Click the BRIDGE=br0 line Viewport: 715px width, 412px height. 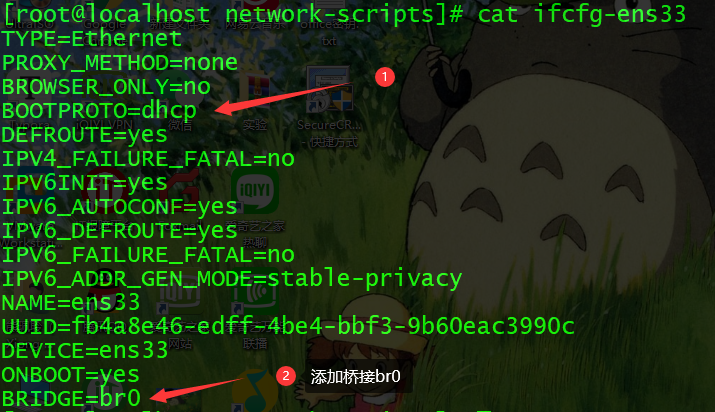pos(71,398)
